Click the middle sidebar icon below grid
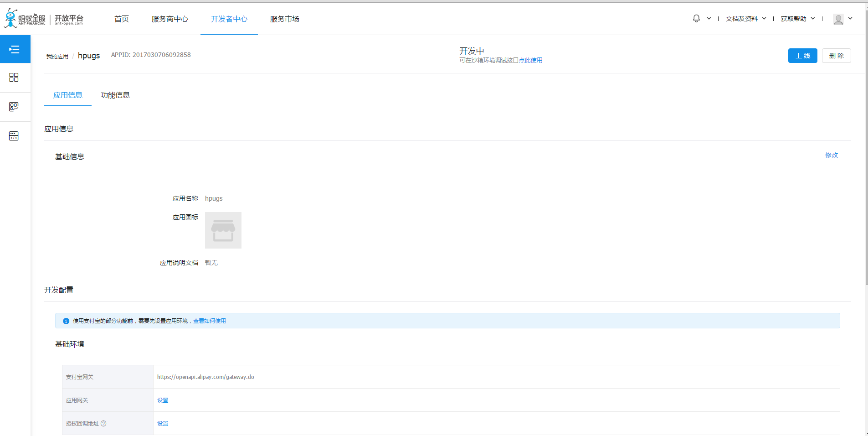The image size is (868, 436). 14,107
